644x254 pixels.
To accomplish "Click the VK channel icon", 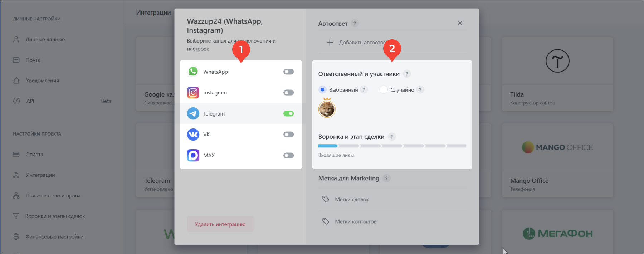I will (193, 135).
